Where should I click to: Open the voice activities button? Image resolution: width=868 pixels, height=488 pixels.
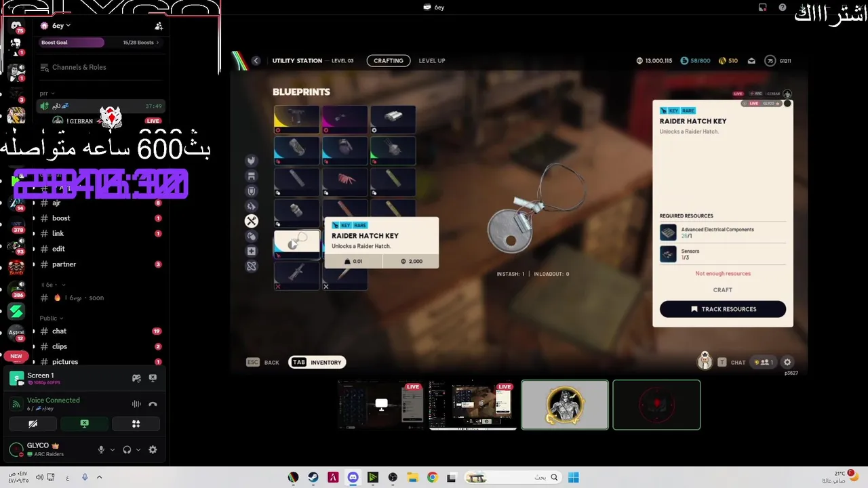point(136,424)
